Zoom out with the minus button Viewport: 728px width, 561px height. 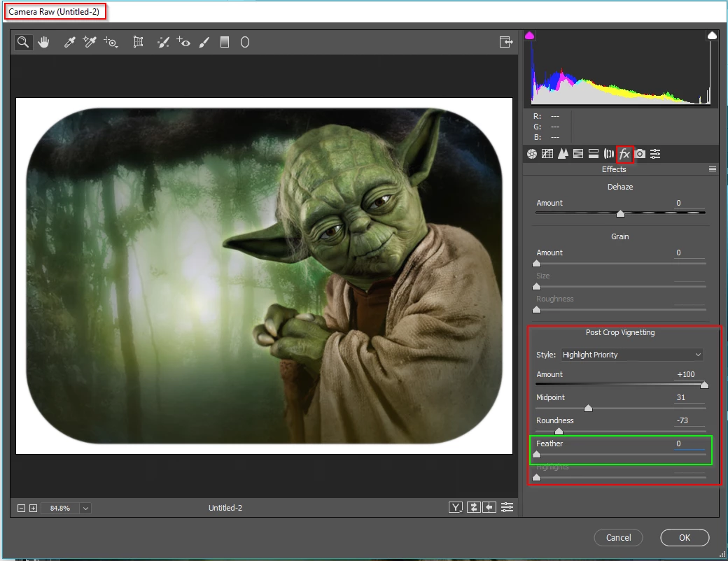tap(22, 508)
